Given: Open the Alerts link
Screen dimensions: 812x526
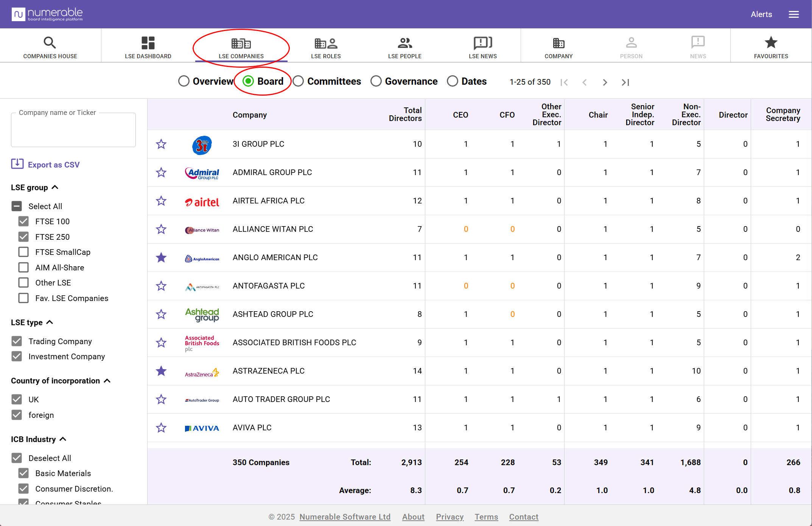Looking at the screenshot, I should coord(761,14).
